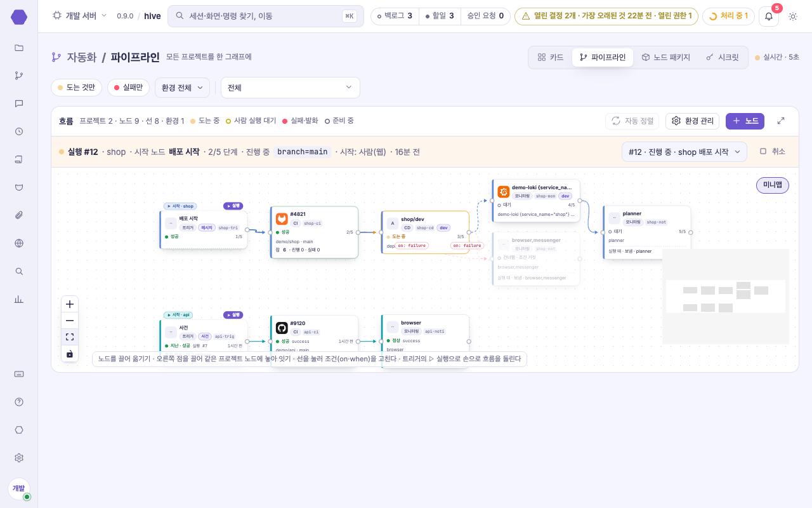The image size is (812, 508).
Task: Open the bar chart sidebar icon
Action: pyautogui.click(x=19, y=299)
